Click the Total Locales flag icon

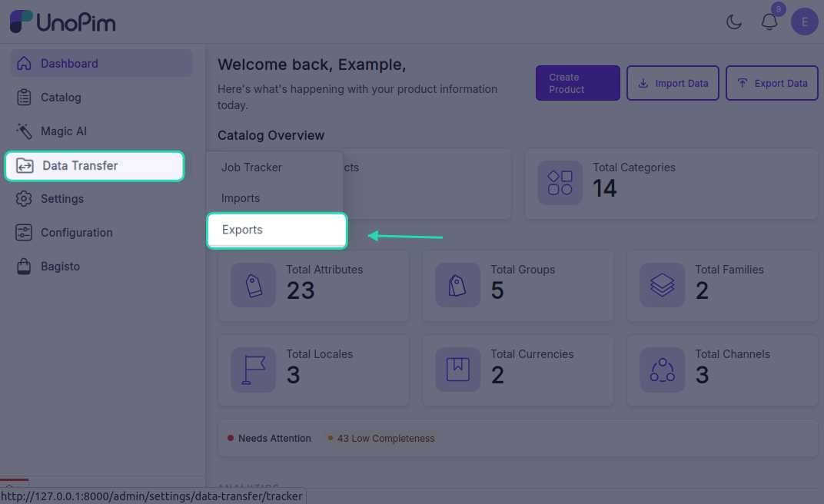(254, 370)
